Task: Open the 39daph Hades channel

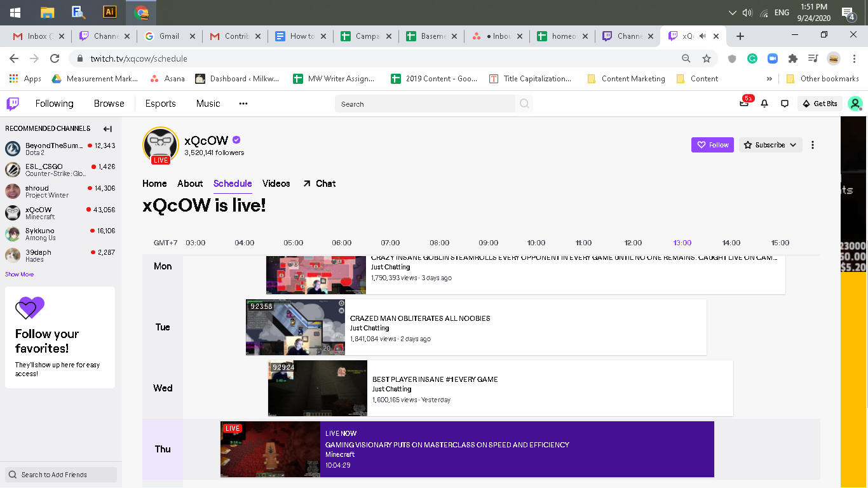Action: (60, 255)
